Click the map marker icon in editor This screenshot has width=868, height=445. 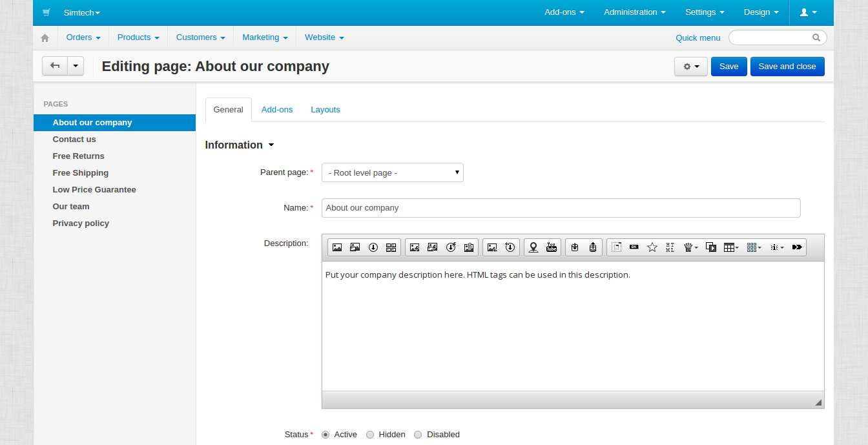coord(533,247)
